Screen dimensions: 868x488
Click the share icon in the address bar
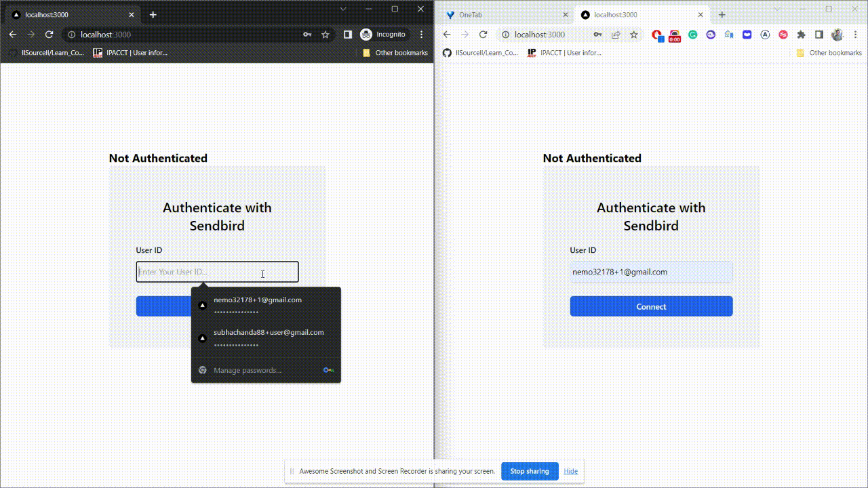[616, 34]
